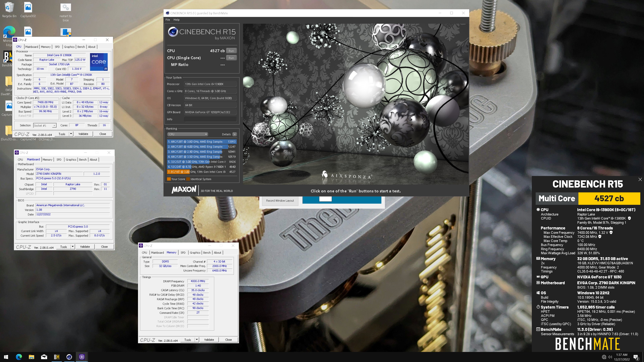This screenshot has width=644, height=362.
Task: Open the About tab in top CPU-Z window
Action: [x=92, y=47]
